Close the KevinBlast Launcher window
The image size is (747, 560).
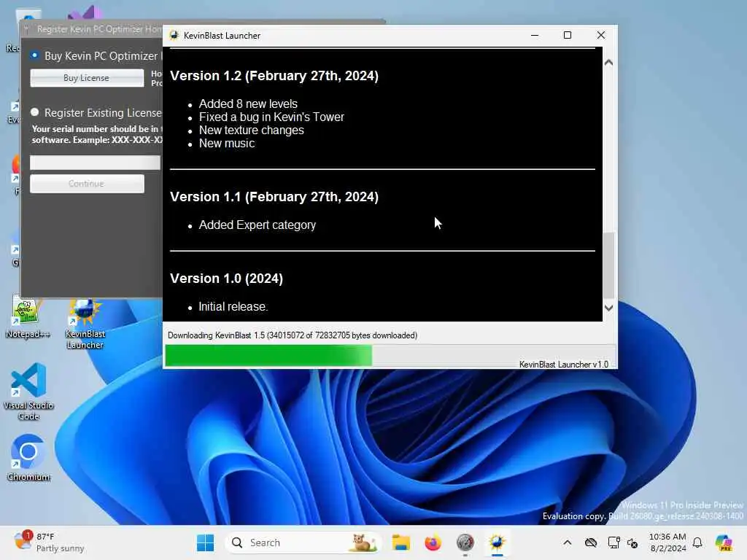click(x=601, y=35)
